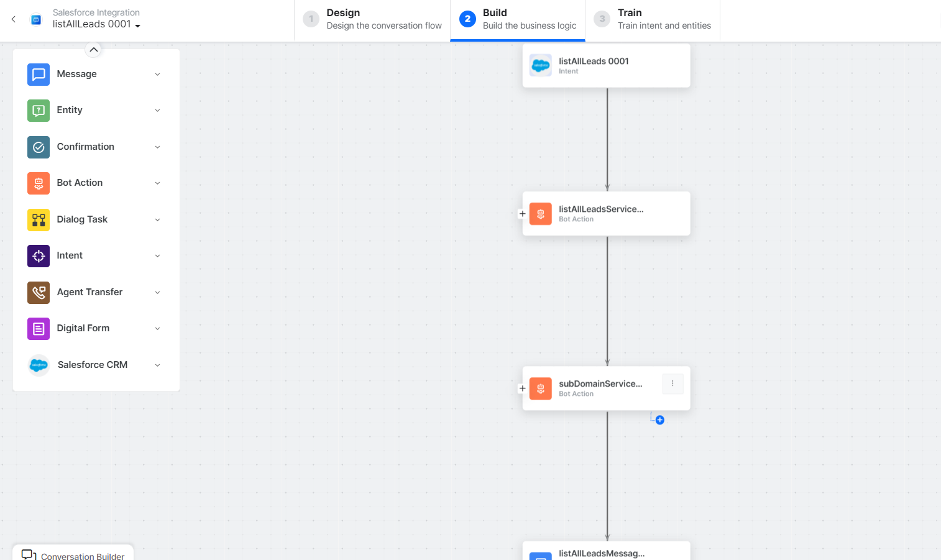Expand the Salesforce CRM chevron
This screenshot has height=560, width=941.
click(157, 365)
